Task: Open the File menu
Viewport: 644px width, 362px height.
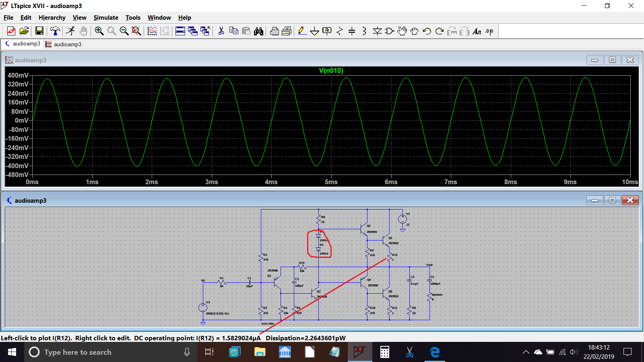Action: click(8, 18)
